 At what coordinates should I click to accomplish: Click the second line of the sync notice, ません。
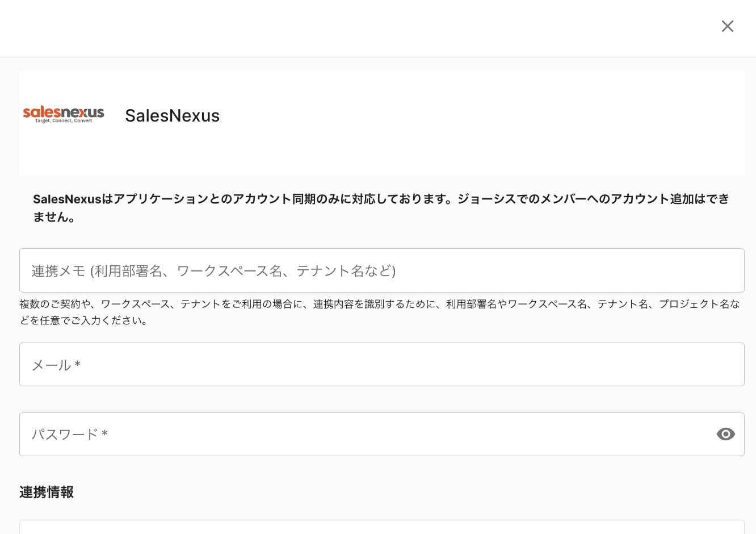(x=54, y=217)
